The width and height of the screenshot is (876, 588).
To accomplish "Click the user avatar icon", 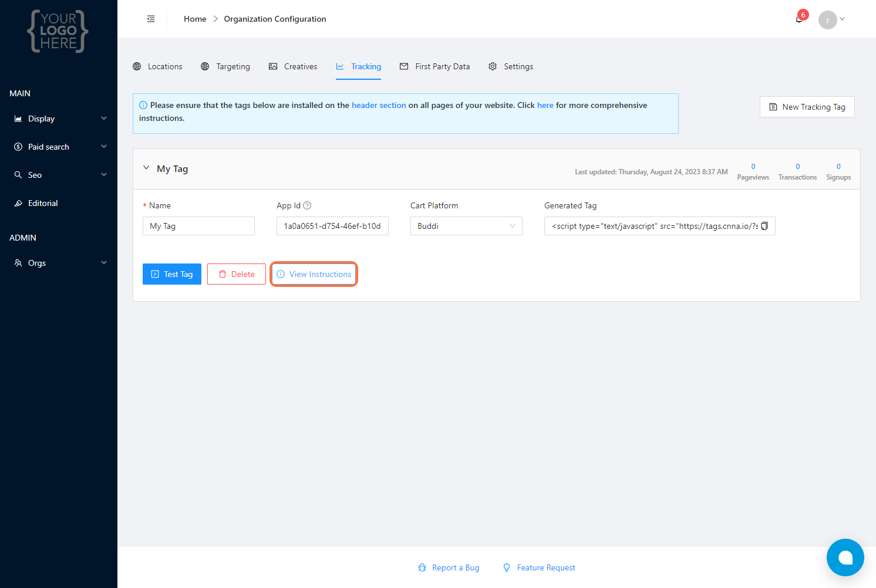I will point(827,19).
